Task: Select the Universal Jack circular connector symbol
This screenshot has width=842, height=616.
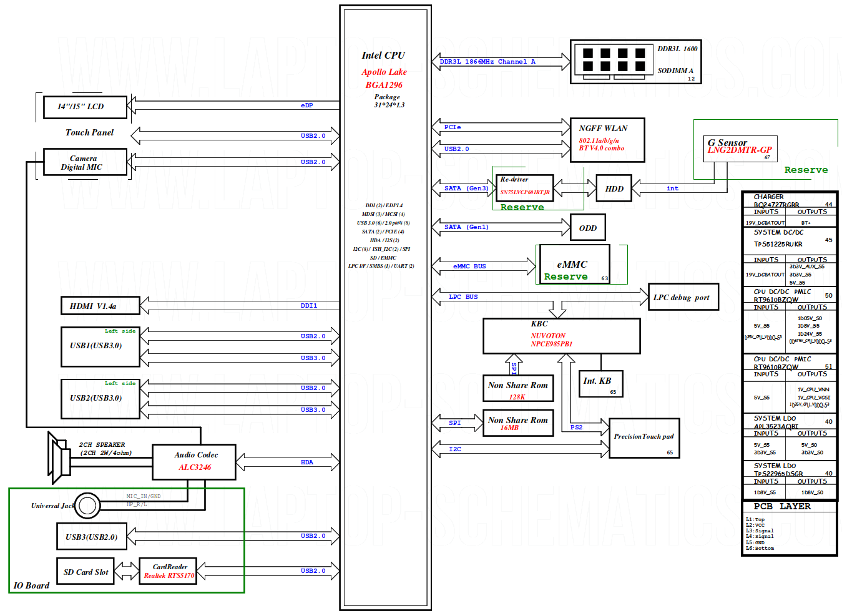Action: coord(87,506)
